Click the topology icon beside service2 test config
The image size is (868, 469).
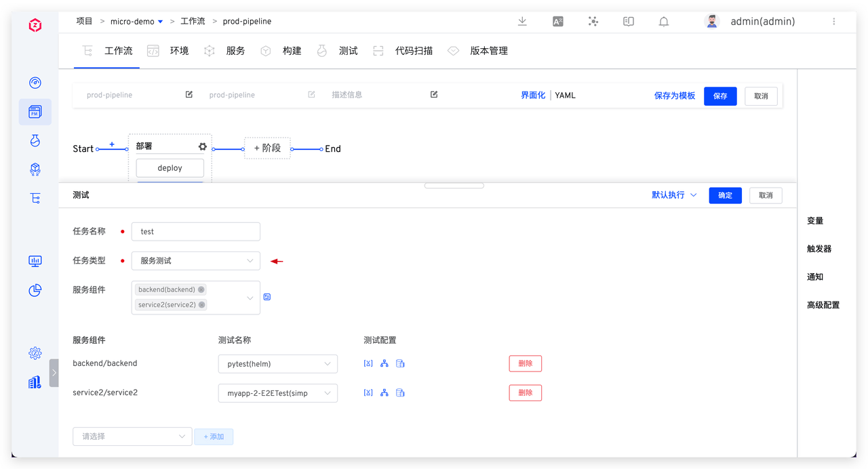click(x=384, y=392)
